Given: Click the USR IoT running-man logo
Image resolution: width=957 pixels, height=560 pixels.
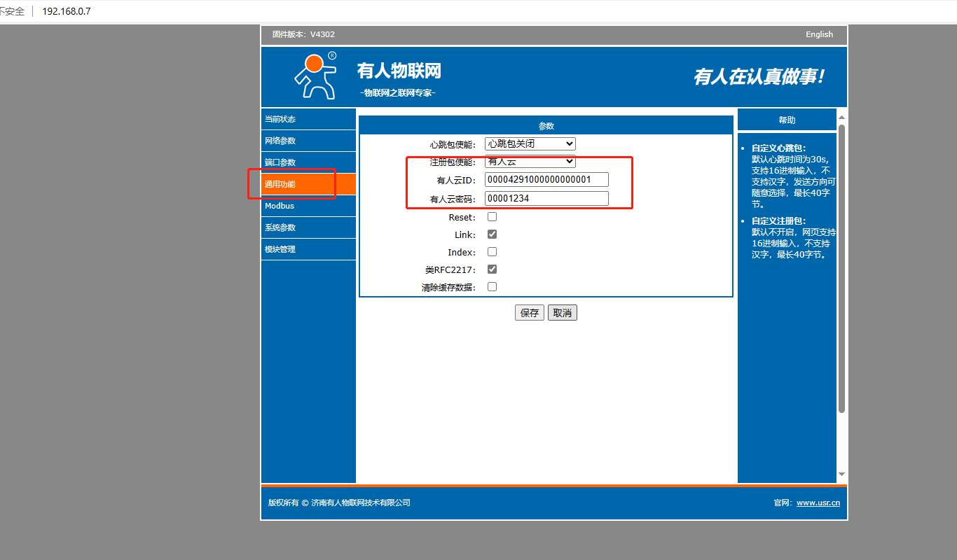Looking at the screenshot, I should coord(315,76).
